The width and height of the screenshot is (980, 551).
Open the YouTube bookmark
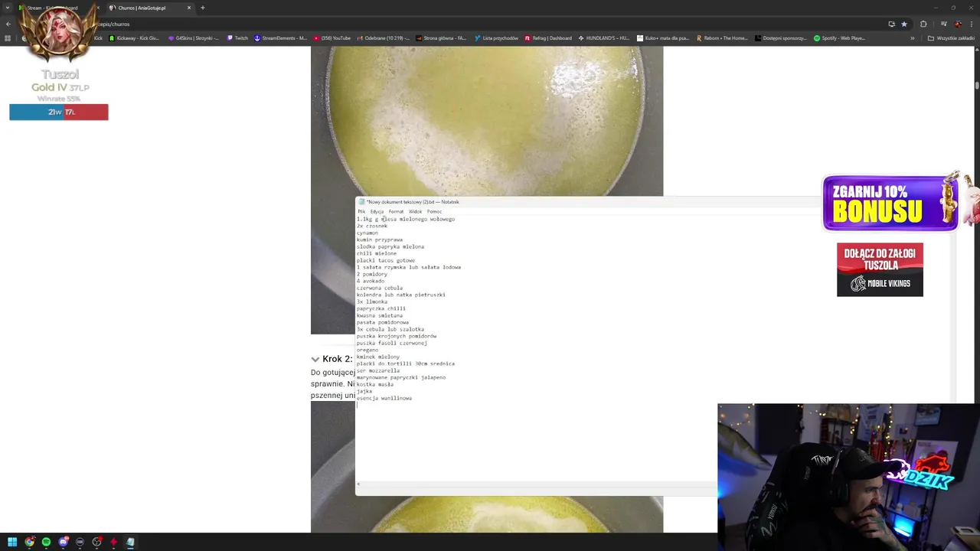(332, 38)
